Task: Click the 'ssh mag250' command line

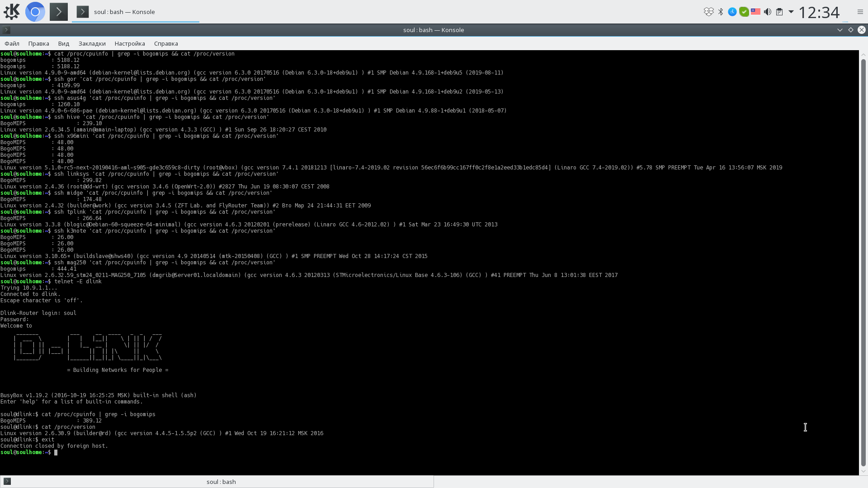Action: (x=138, y=263)
